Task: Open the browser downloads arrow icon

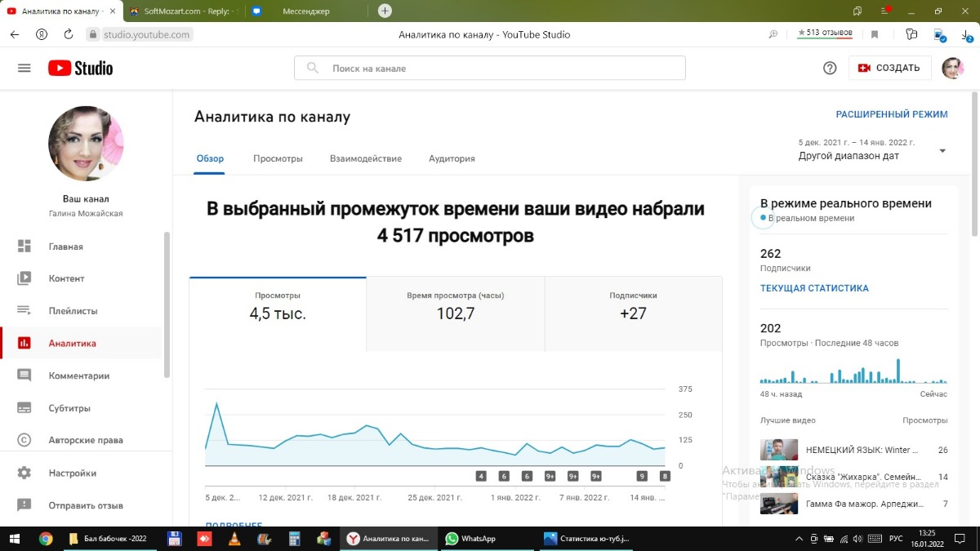Action: (965, 35)
